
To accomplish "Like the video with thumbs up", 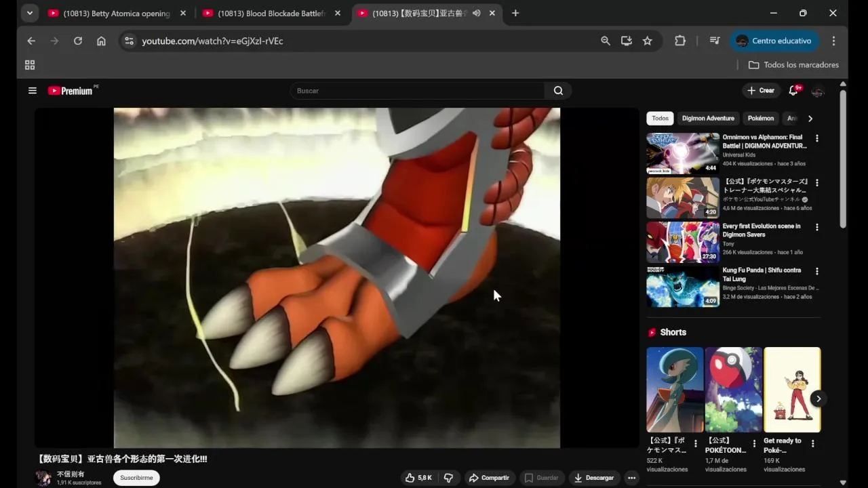I will point(418,478).
